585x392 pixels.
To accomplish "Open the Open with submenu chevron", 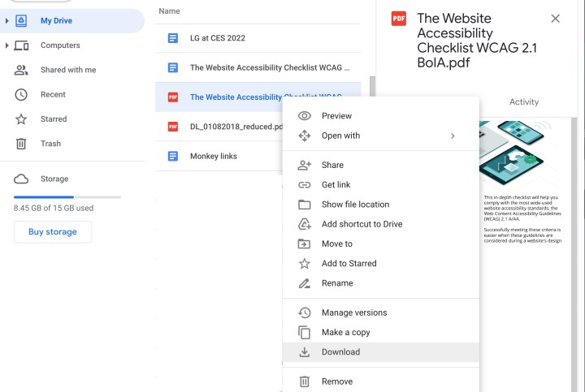I will pyautogui.click(x=453, y=136).
